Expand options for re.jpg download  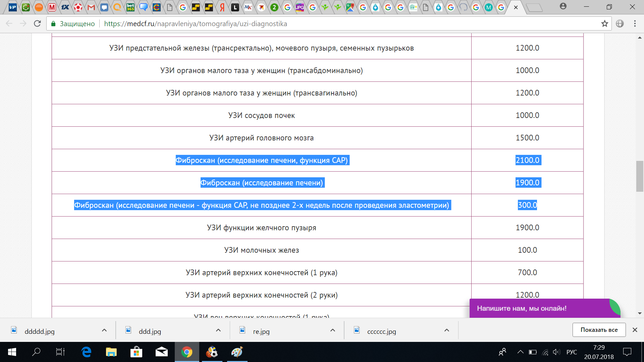click(x=333, y=330)
